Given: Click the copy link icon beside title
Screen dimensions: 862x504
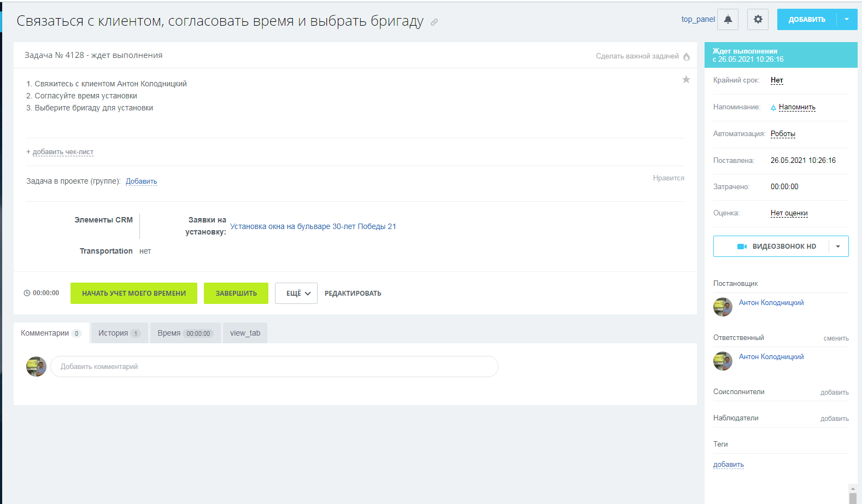Looking at the screenshot, I should coord(434,22).
